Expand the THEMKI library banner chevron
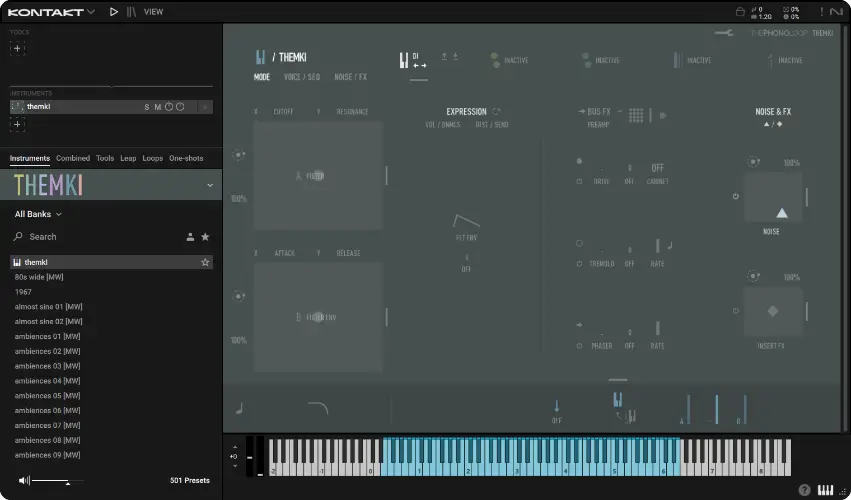This screenshot has height=500, width=851. click(209, 185)
